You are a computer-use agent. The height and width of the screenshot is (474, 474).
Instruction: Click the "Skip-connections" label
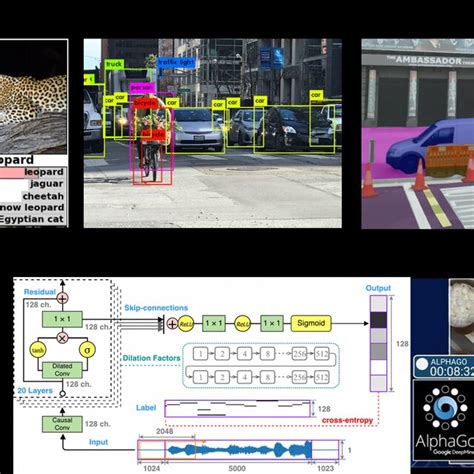[x=156, y=308]
